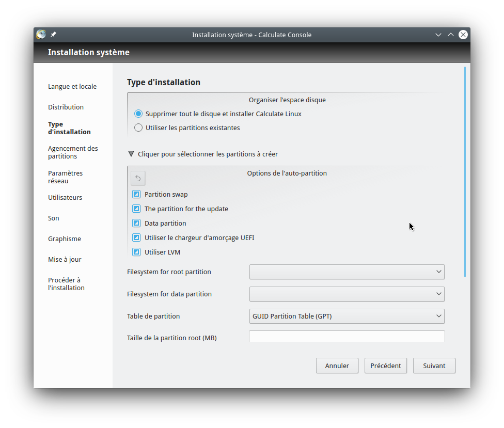Screen dimensions: 504x428
Task: Click the reset arrow icon in auto-partition options
Action: pos(138,178)
